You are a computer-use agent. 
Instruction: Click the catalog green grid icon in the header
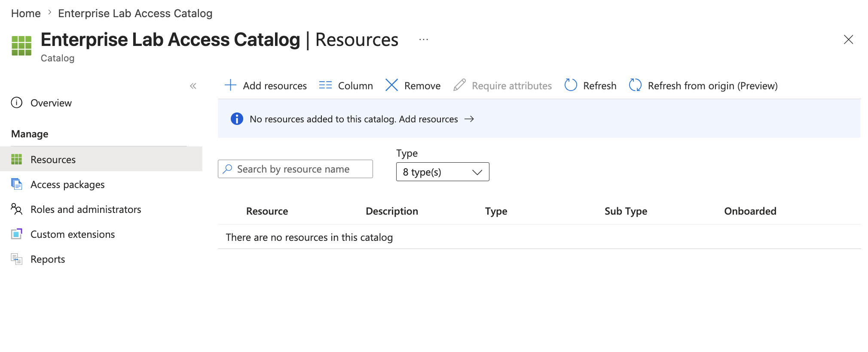pos(21,46)
